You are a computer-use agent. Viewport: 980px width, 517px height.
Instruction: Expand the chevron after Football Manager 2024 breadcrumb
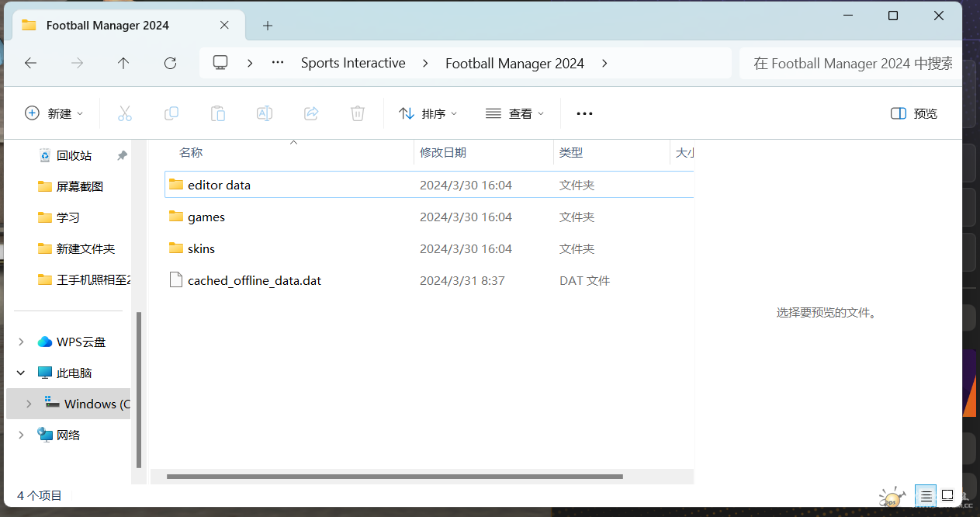point(604,63)
